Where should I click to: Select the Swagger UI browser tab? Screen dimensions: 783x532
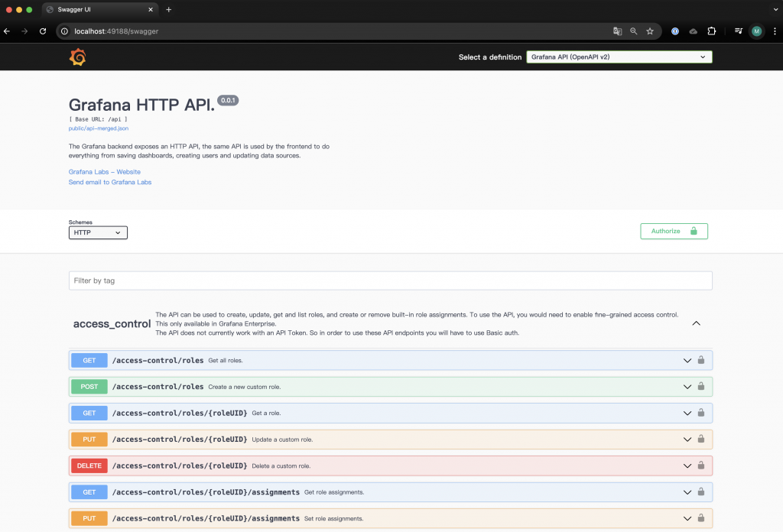[99, 9]
